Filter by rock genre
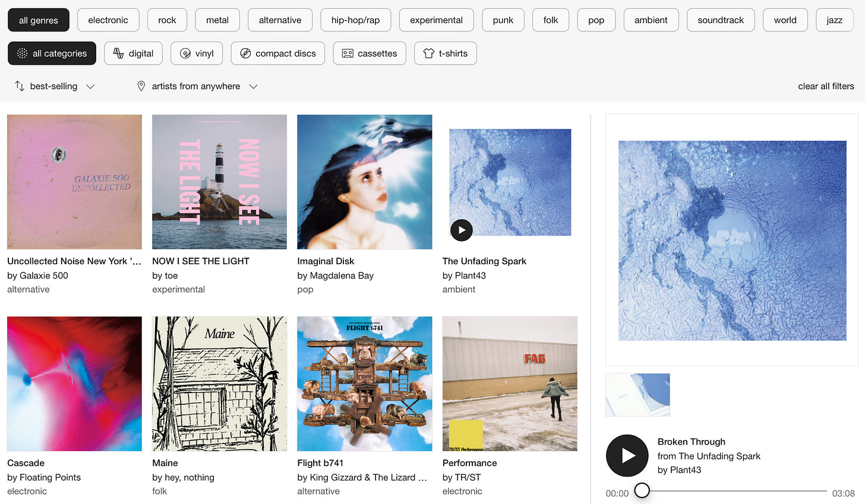865x504 pixels. point(167,20)
